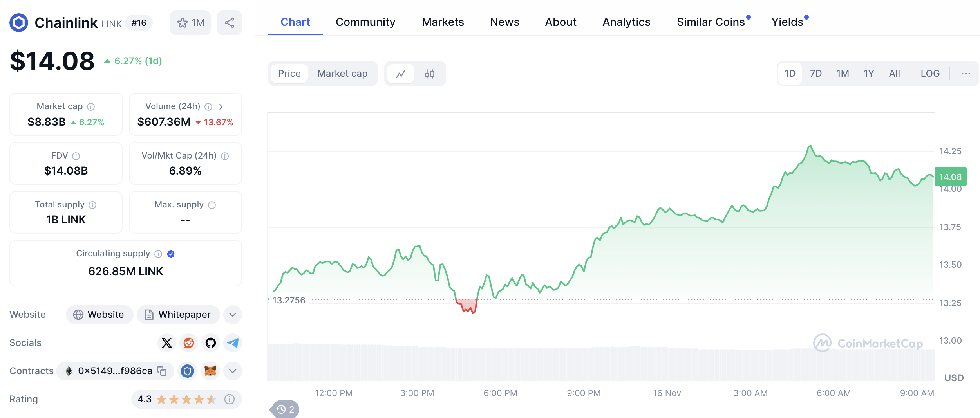The width and height of the screenshot is (980, 418).
Task: Select 7D time range
Action: click(815, 74)
